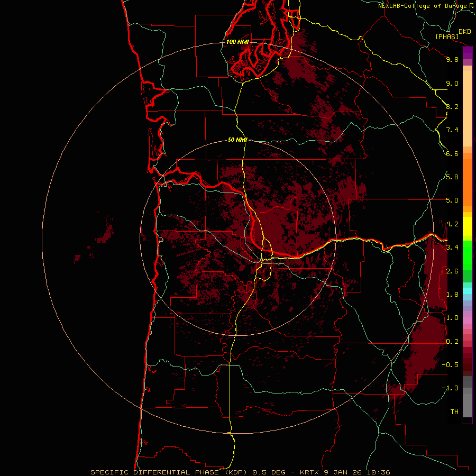Pick the peach segment of the color bar

click(x=467, y=108)
